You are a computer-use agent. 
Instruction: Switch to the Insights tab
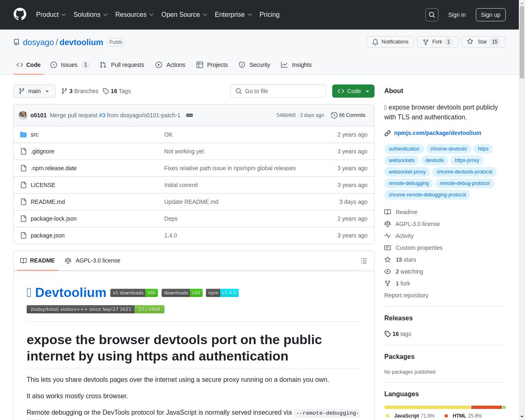(x=296, y=65)
